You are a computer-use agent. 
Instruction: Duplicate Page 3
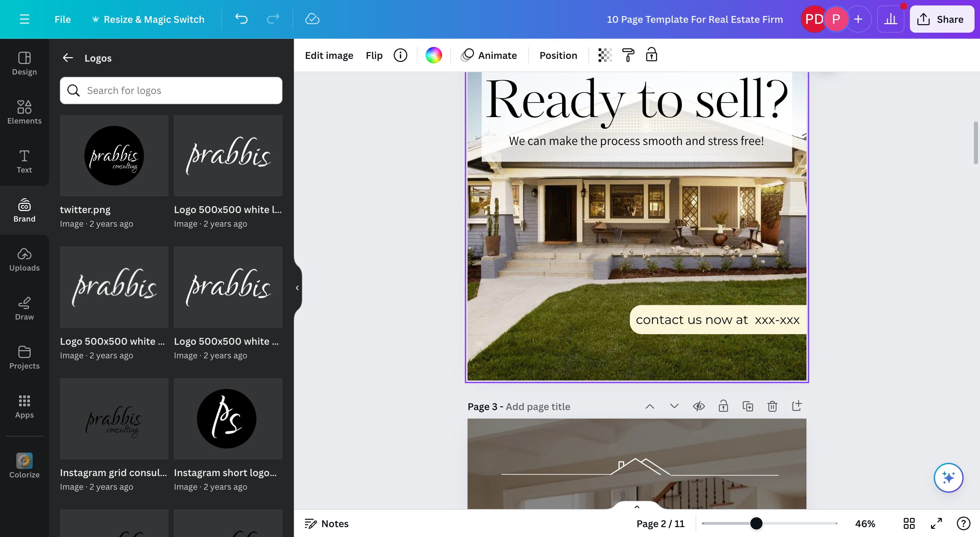tap(748, 406)
